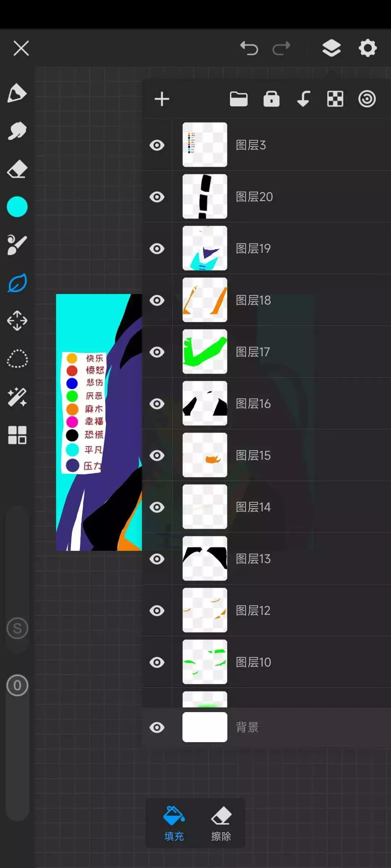Open the cyan current color swatch

coord(17,207)
